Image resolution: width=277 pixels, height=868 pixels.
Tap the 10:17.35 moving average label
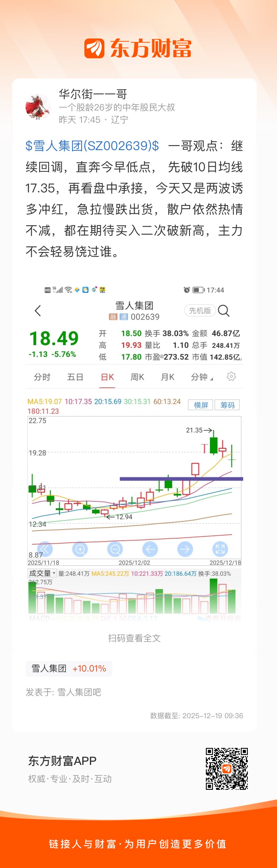[x=78, y=402]
